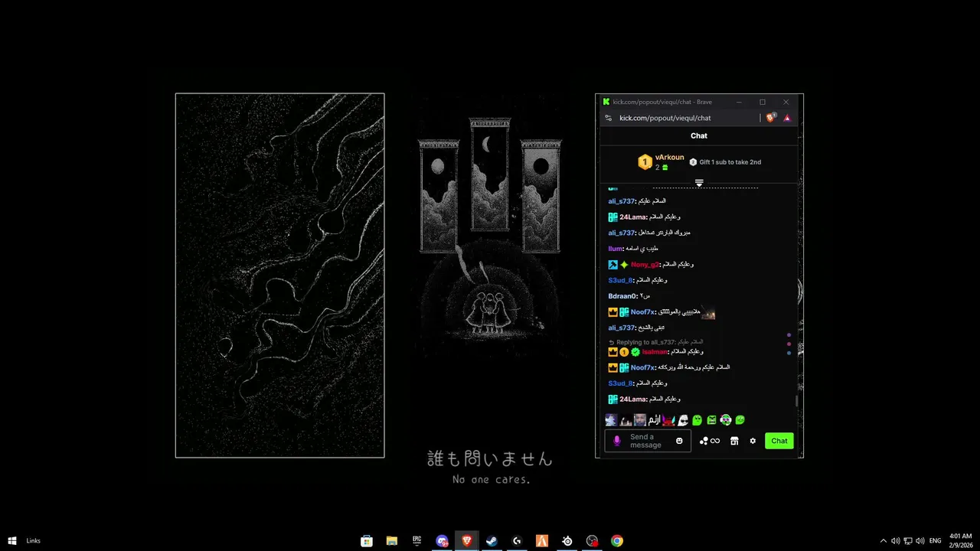The height and width of the screenshot is (551, 980).
Task: Open SteelSeries GG from the taskbar
Action: coord(567,541)
